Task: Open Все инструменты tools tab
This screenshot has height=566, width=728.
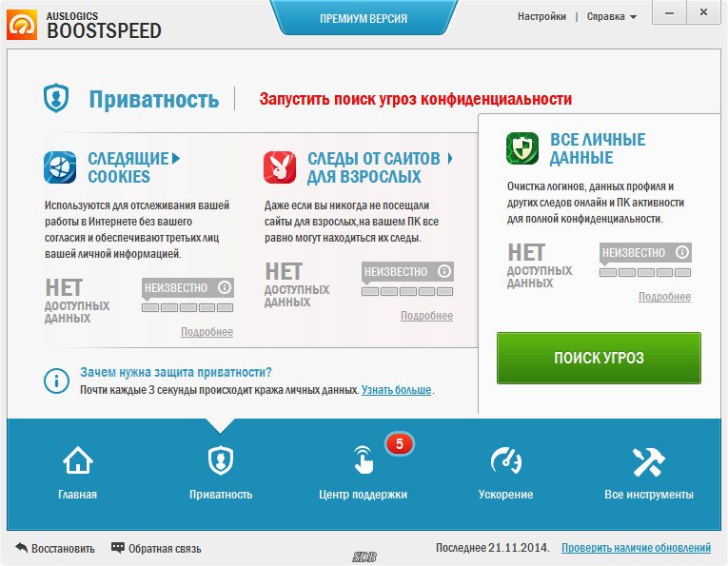Action: click(x=649, y=473)
